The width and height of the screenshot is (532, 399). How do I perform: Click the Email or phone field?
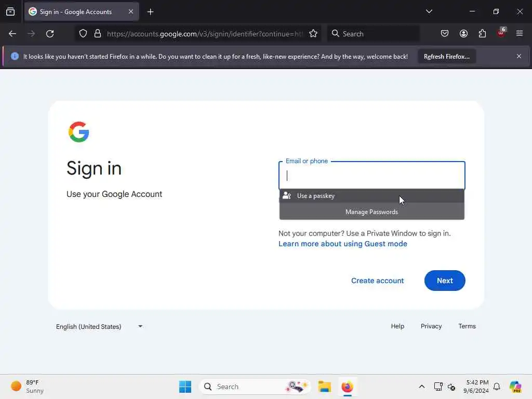(x=371, y=176)
